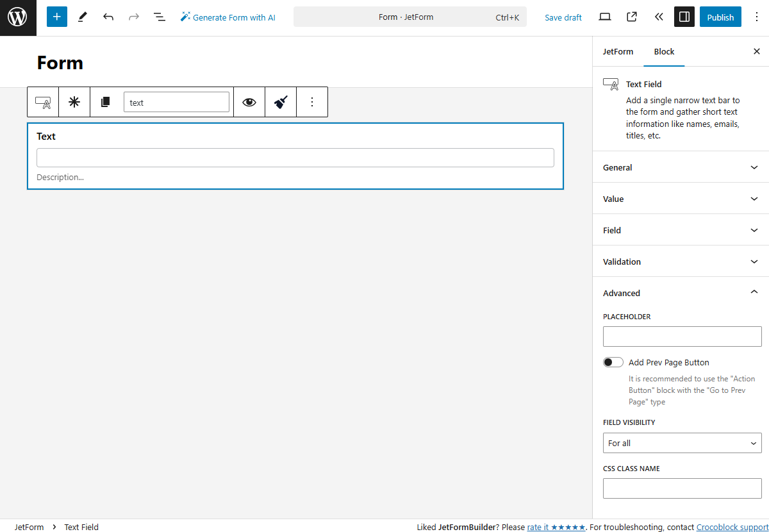Viewport: 769px width, 532px height.
Task: Open the Form · JetForm command palette
Action: click(x=410, y=17)
